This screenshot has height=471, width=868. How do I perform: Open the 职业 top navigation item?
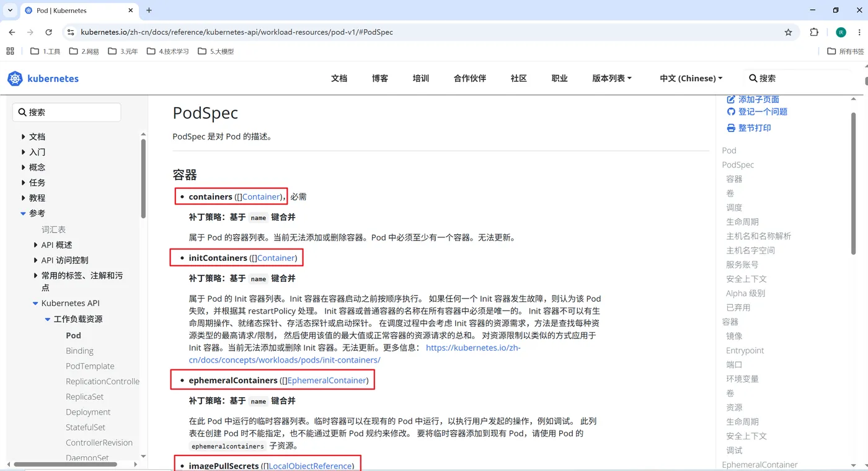[x=560, y=78]
